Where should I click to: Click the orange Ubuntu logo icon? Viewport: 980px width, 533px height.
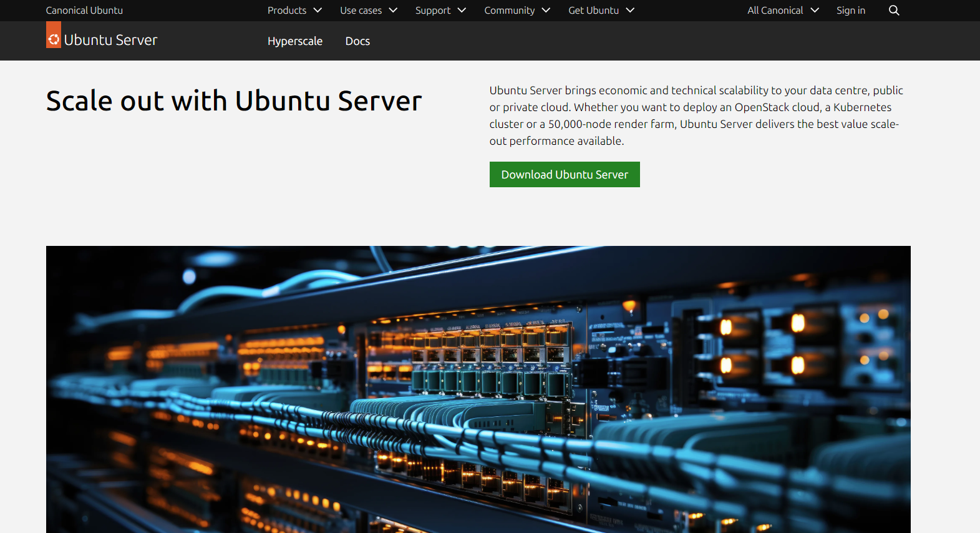(54, 35)
